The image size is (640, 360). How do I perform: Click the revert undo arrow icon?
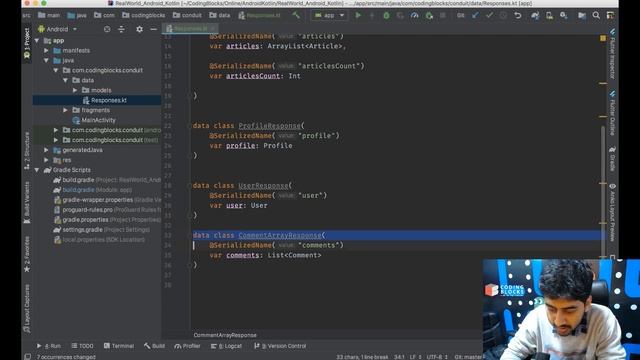518,16
